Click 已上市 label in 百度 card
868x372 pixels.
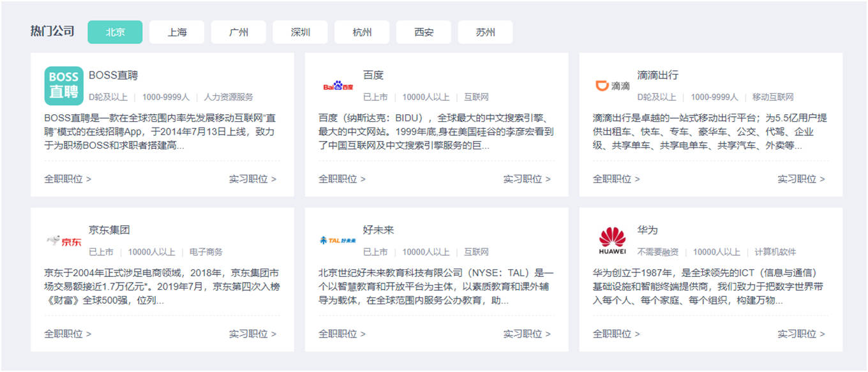click(x=375, y=97)
